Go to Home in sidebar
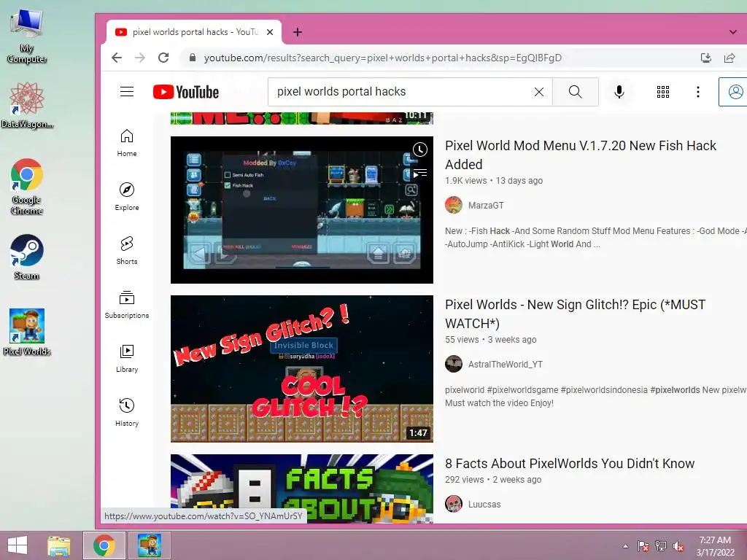 (127, 143)
